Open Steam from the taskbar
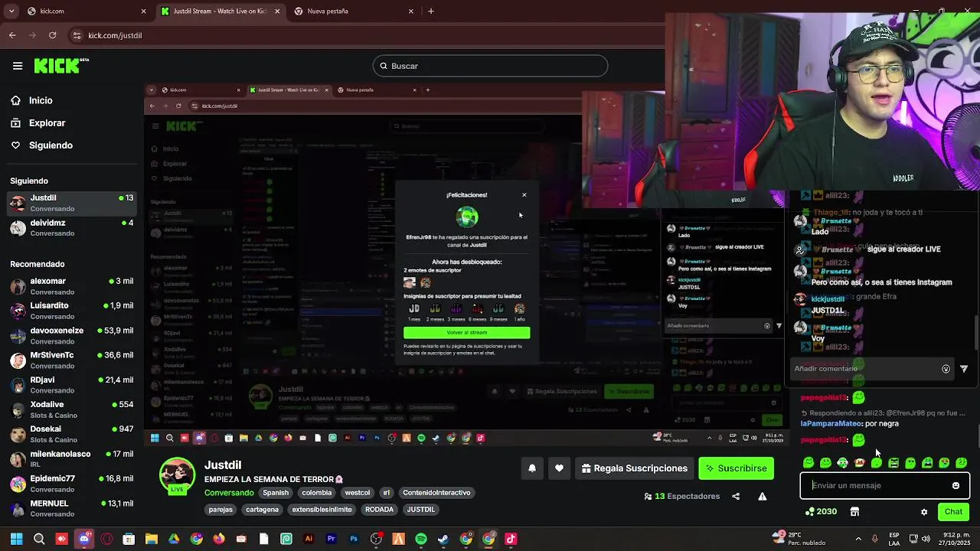980x551 pixels. click(x=443, y=539)
